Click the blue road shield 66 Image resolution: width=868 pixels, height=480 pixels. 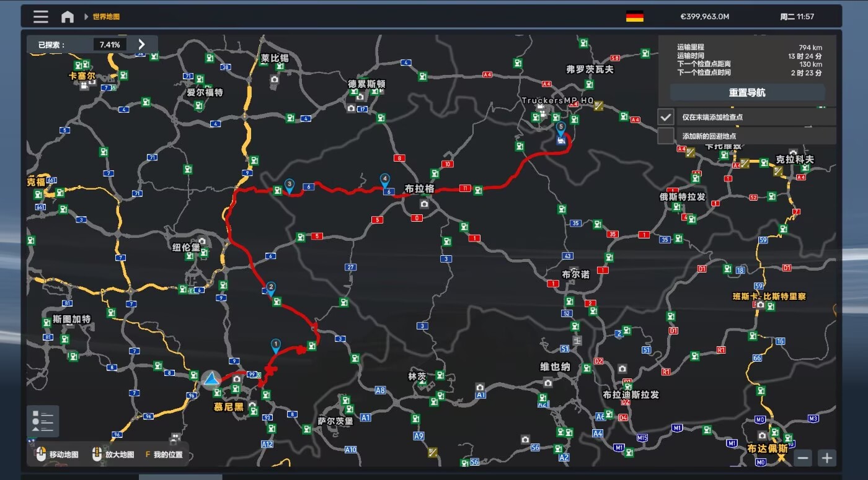757,358
